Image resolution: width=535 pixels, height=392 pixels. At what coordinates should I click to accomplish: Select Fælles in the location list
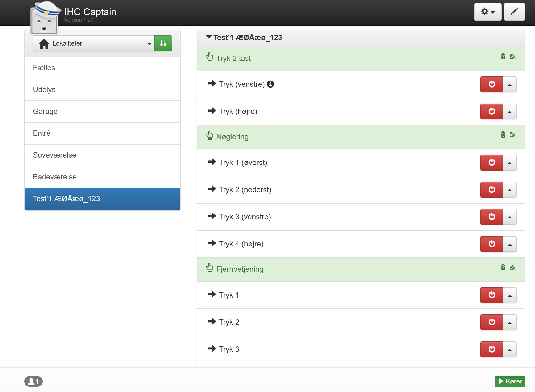coord(102,68)
